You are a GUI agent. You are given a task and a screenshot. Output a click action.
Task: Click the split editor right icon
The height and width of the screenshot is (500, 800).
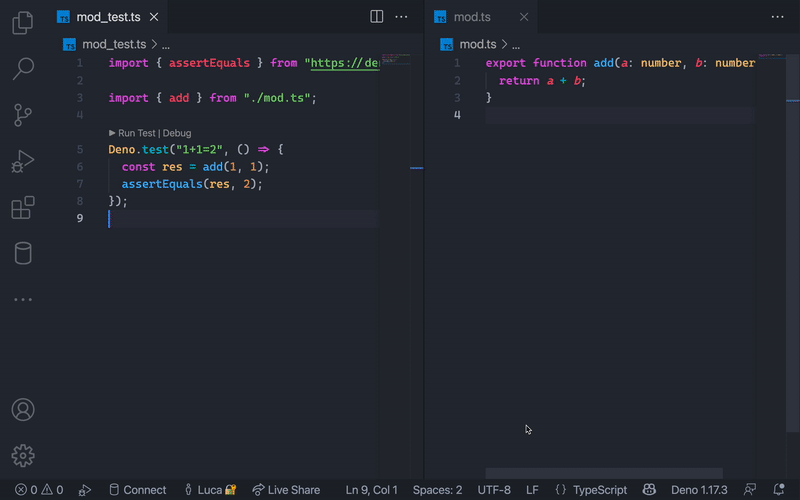(377, 17)
